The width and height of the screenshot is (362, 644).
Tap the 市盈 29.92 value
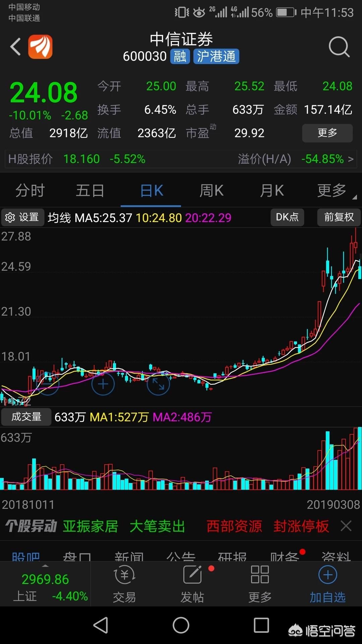(x=249, y=133)
